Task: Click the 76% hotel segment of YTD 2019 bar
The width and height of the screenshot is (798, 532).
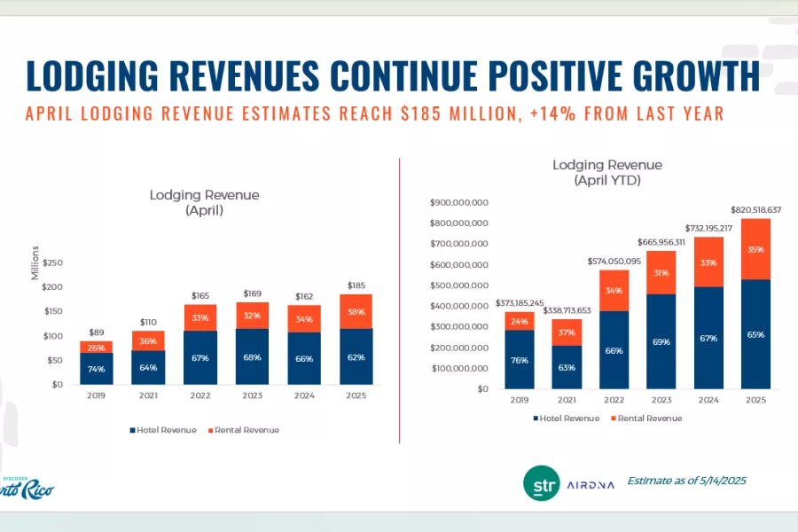Action: click(x=520, y=360)
